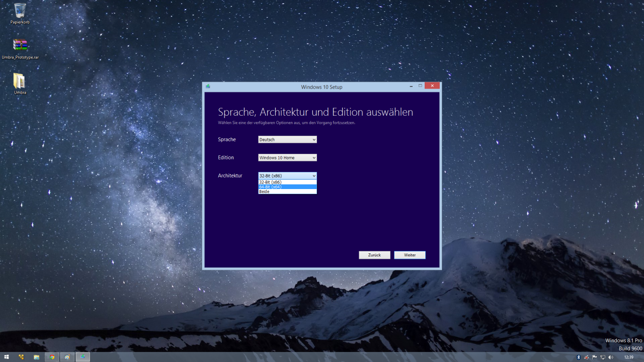
Task: Choose 64-Bit (x64) from the list
Action: pyautogui.click(x=287, y=187)
